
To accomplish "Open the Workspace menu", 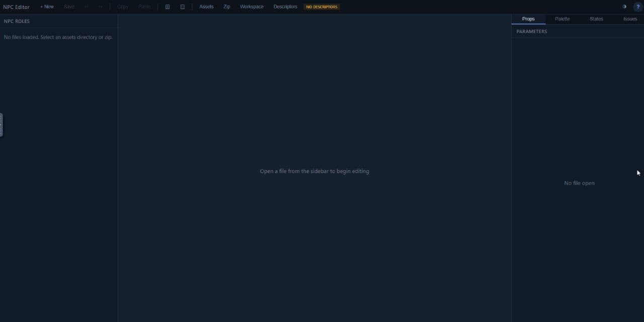I will 252,7.
